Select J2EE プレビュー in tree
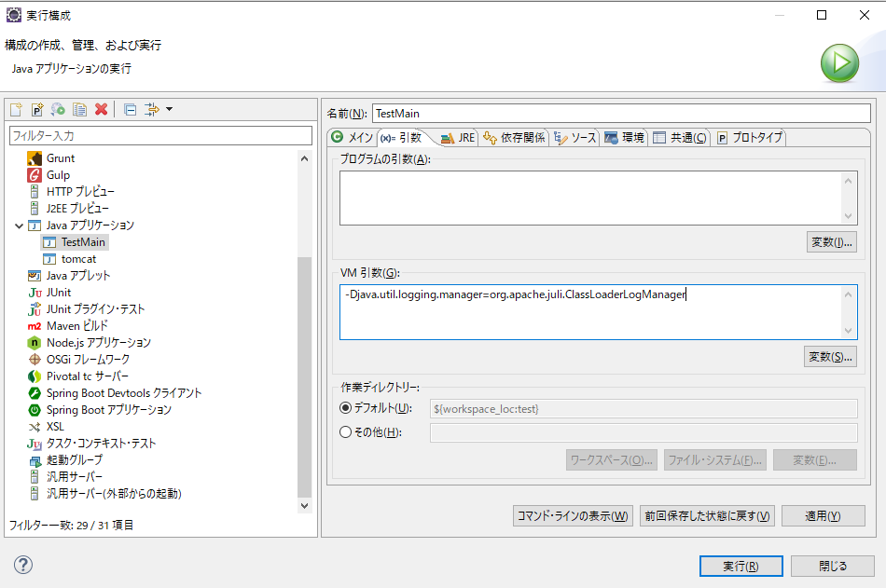Screen dimensions: 886x588 click(77, 209)
